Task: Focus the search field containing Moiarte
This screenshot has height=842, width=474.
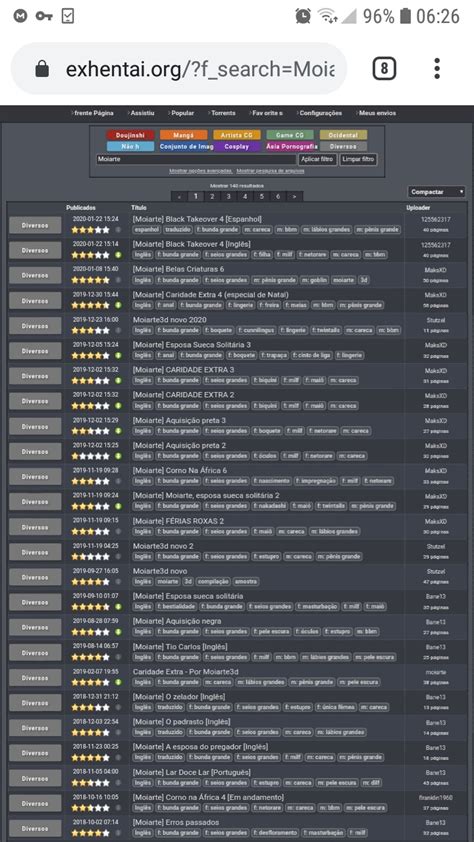Action: point(196,159)
